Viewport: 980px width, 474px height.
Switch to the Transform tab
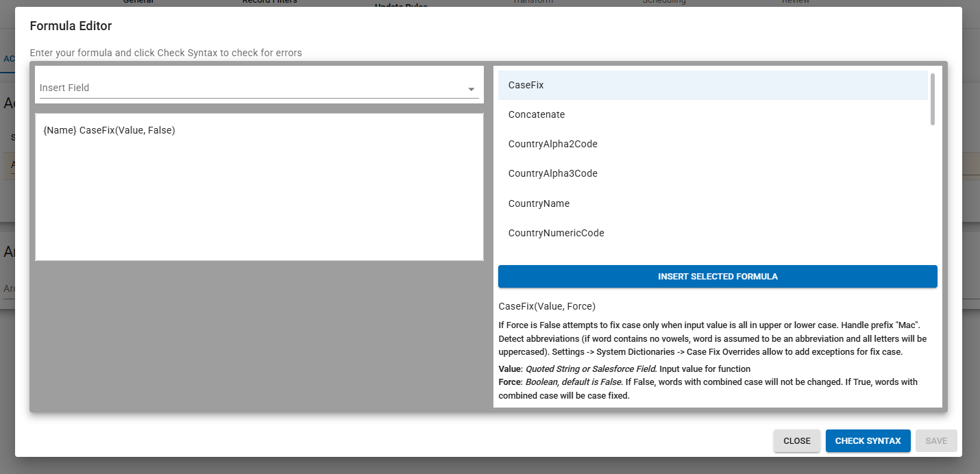[x=532, y=2]
